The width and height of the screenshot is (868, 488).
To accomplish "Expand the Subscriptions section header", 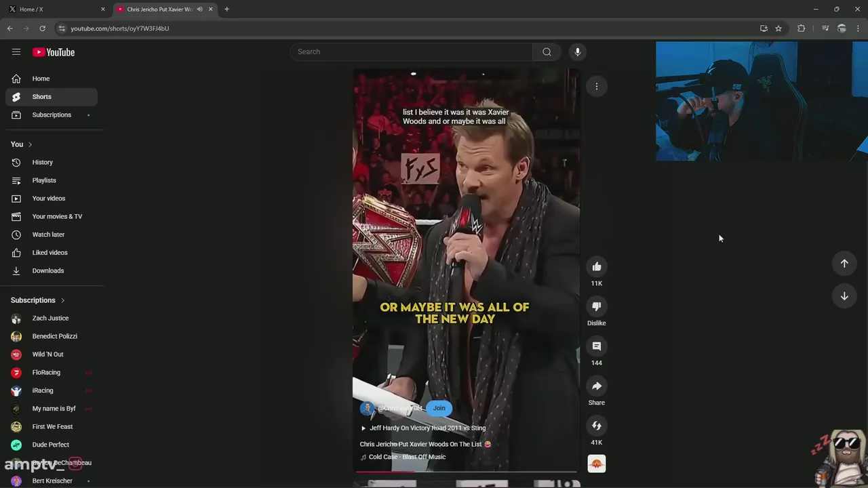I will 38,300.
